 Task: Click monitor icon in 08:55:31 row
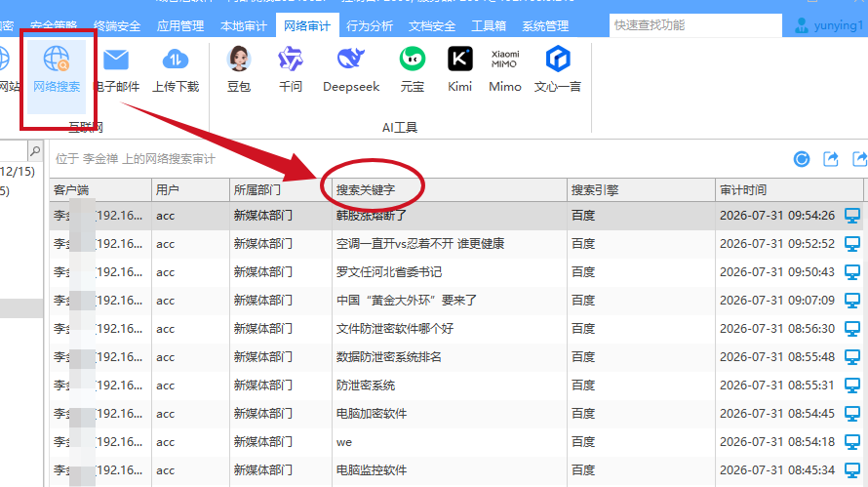pos(852,386)
